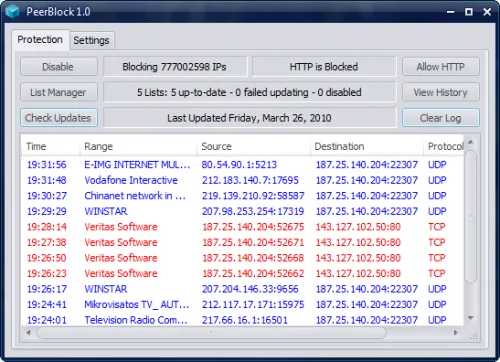Click the vertical scrollbar thumb of the log
The height and width of the screenshot is (362, 500).
[470, 217]
